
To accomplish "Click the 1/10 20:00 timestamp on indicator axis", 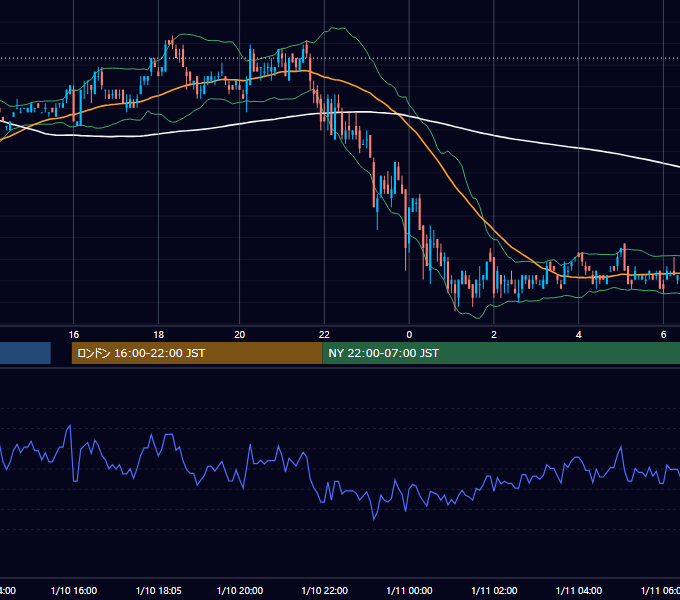I will [x=240, y=590].
